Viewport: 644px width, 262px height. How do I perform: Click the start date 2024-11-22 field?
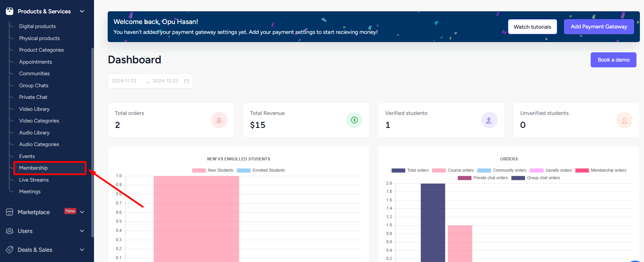124,81
